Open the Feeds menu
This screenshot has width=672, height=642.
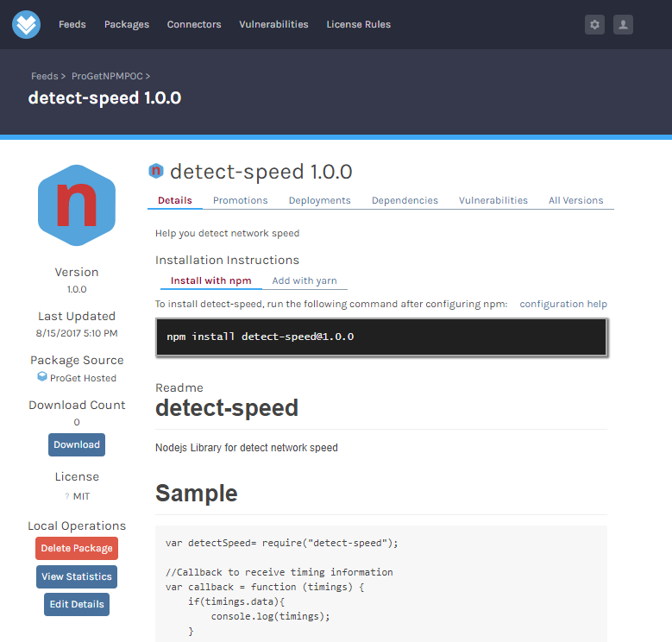tap(72, 24)
